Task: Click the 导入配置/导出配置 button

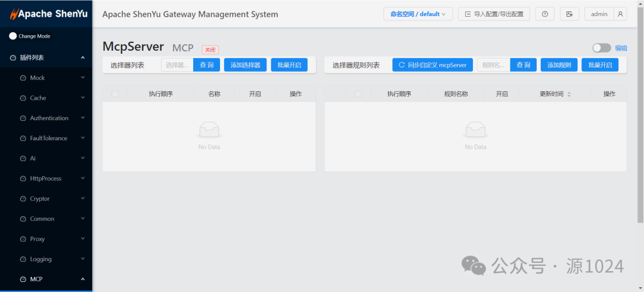Action: pos(494,14)
